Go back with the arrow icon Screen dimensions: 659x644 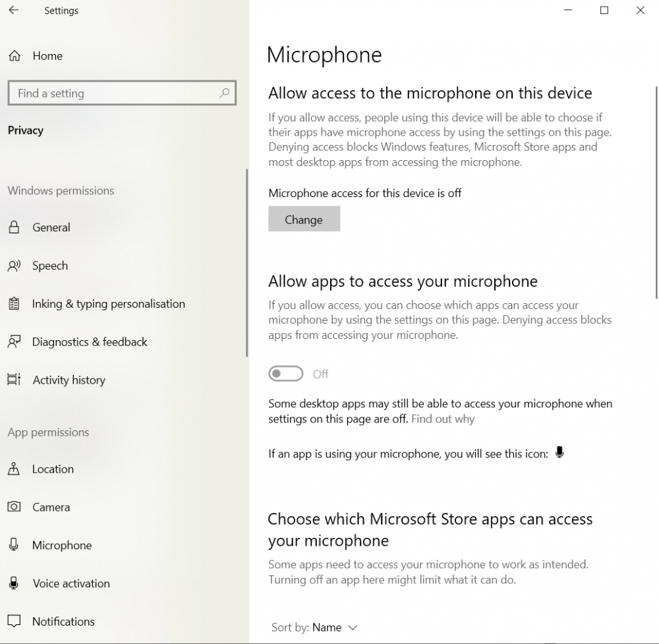[x=13, y=10]
